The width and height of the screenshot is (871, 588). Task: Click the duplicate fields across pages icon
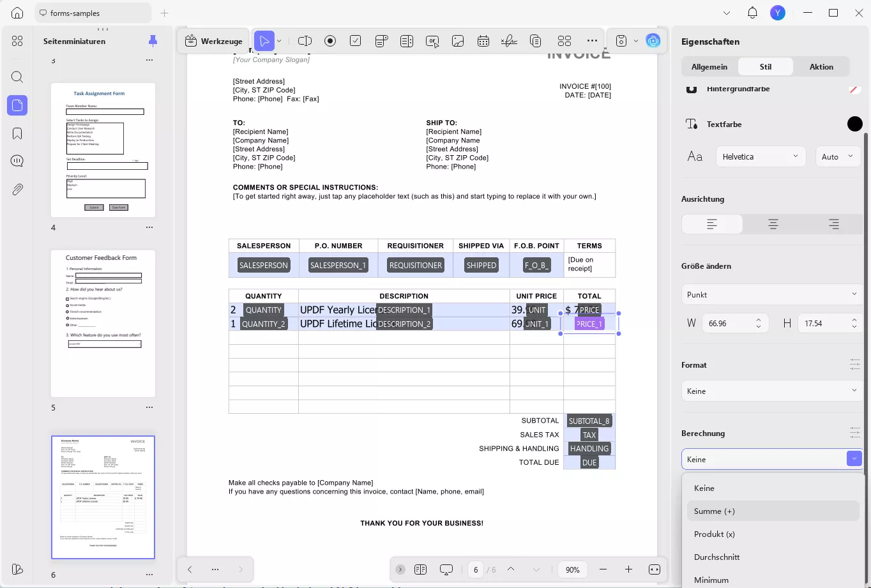pos(535,41)
